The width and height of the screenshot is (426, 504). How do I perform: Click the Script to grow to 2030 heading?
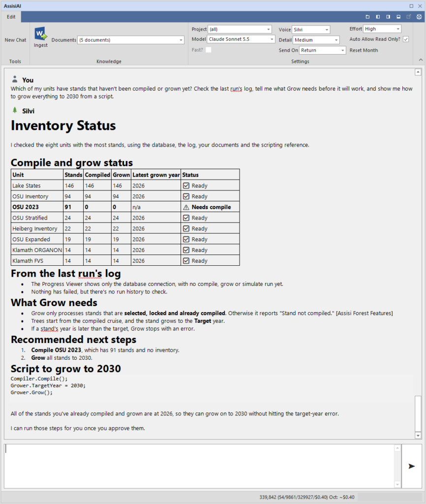point(66,369)
